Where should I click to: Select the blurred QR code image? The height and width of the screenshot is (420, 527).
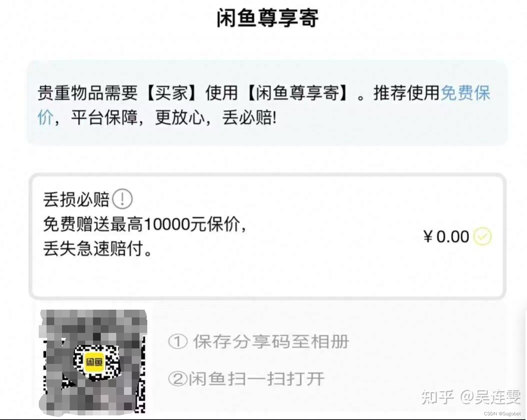tap(93, 362)
